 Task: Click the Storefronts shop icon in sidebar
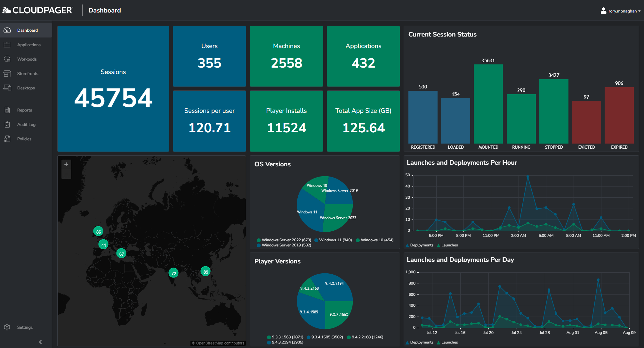pyautogui.click(x=7, y=73)
